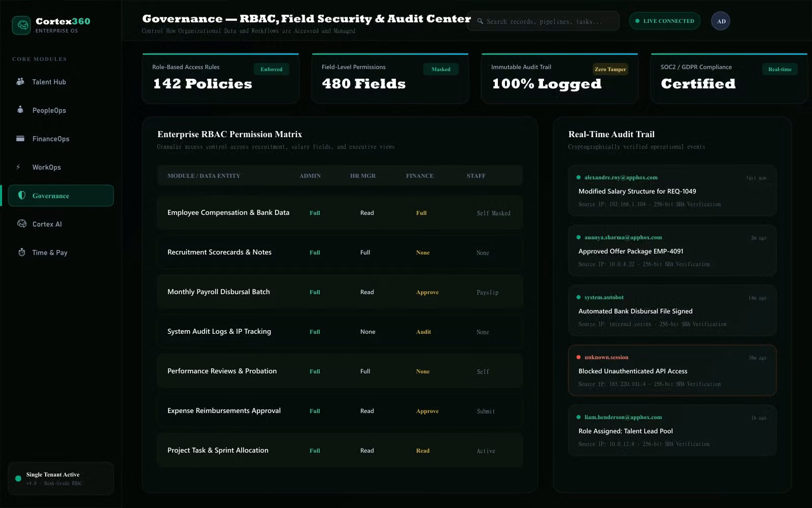This screenshot has height=508, width=812.
Task: Click the Cortex360 brain logo icon
Action: 21,25
